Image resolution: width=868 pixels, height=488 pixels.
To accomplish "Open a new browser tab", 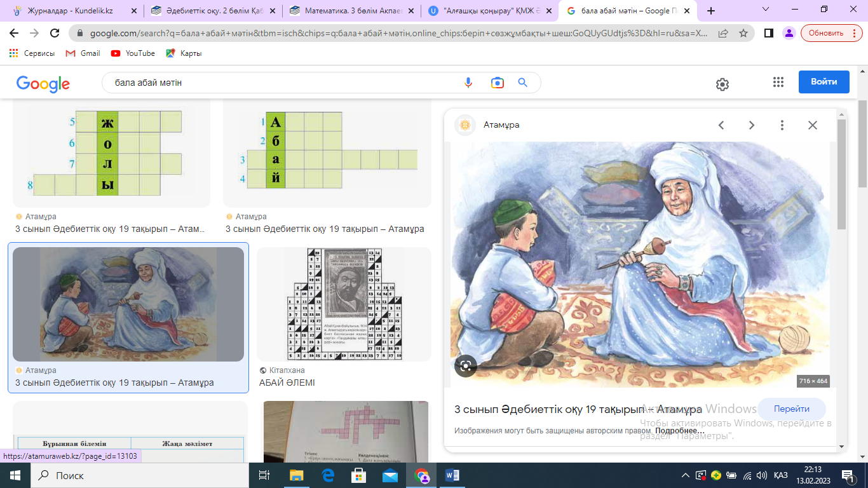I will [711, 11].
